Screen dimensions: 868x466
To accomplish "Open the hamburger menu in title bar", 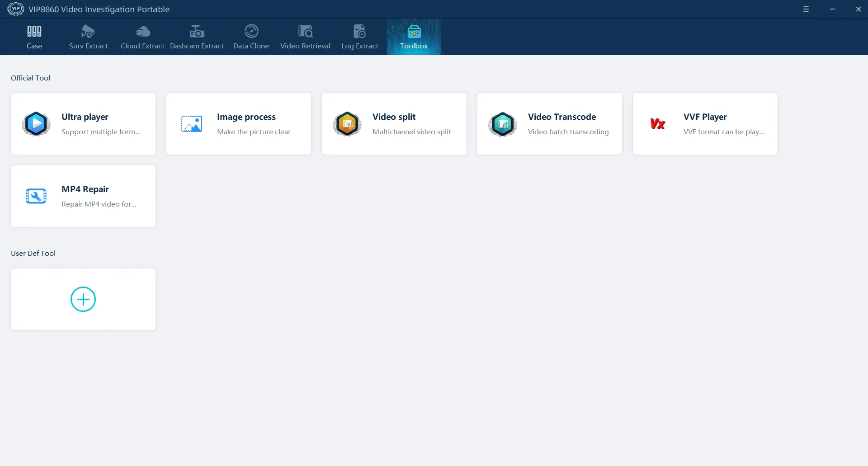I will (x=806, y=9).
